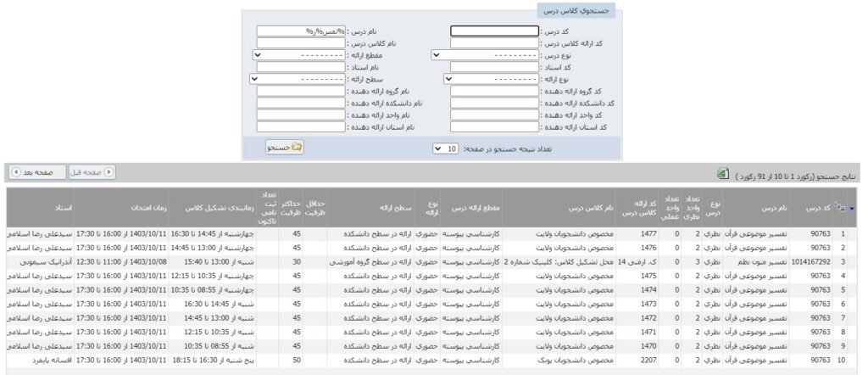Click instructor آندرانیک سیمونی

(47, 261)
